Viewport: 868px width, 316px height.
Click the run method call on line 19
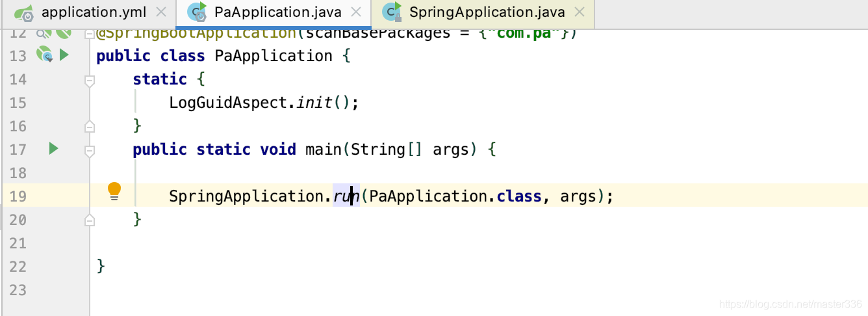[x=346, y=196]
